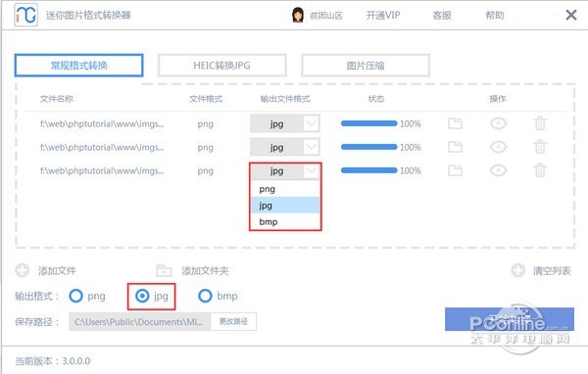Viewport: 588px width, 374px height.
Task: Click the 添加文件夹 folder icon
Action: [164, 270]
